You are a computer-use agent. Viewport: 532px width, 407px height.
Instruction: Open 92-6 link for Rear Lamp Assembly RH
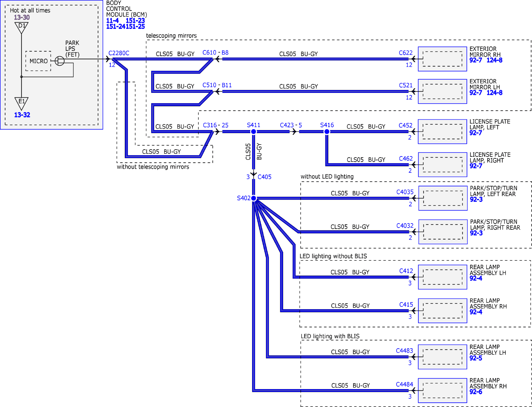[x=476, y=392]
